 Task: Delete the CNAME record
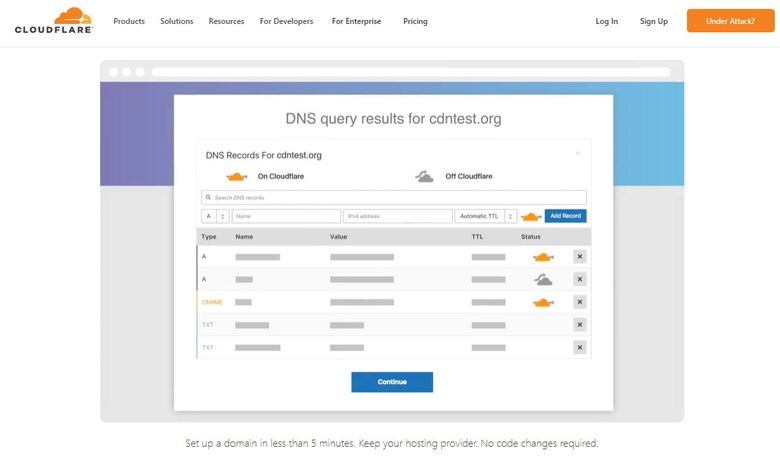(x=580, y=302)
